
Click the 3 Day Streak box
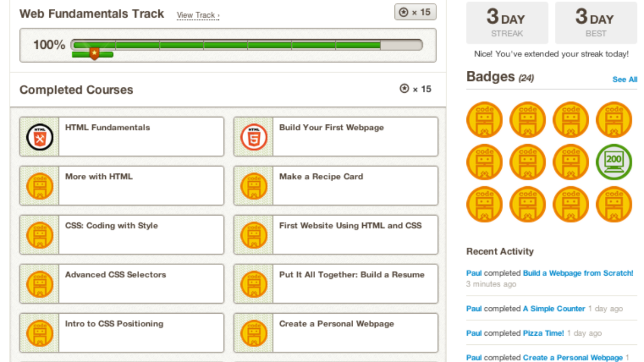[507, 22]
